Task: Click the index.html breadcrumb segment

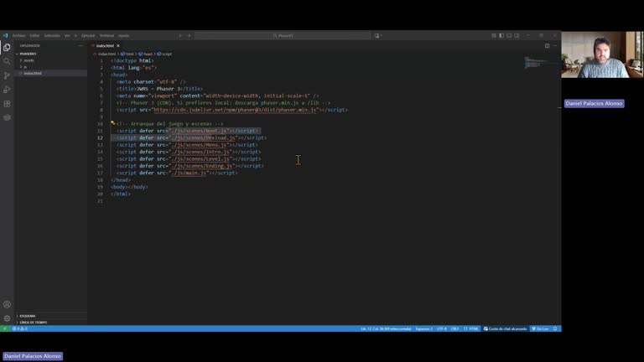Action: click(x=106, y=54)
